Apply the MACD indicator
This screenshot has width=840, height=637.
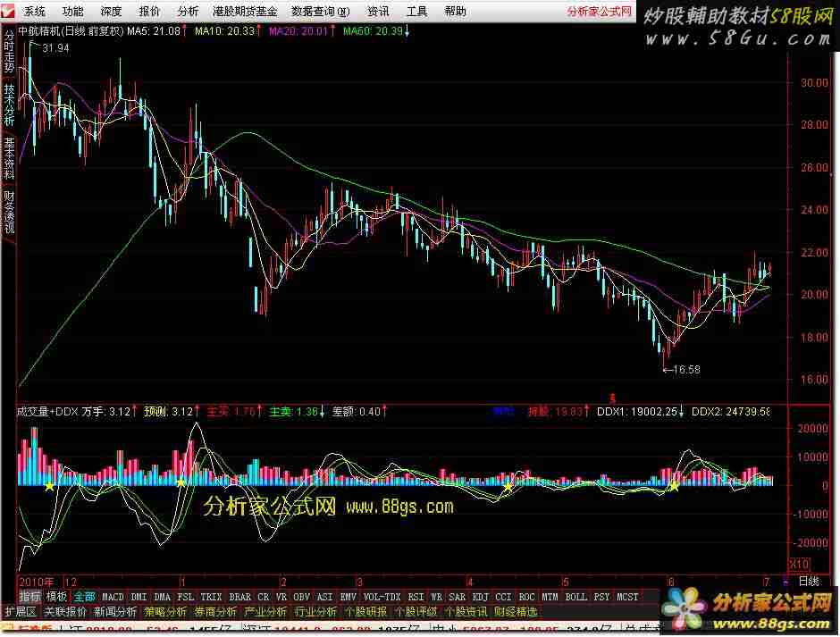113,596
